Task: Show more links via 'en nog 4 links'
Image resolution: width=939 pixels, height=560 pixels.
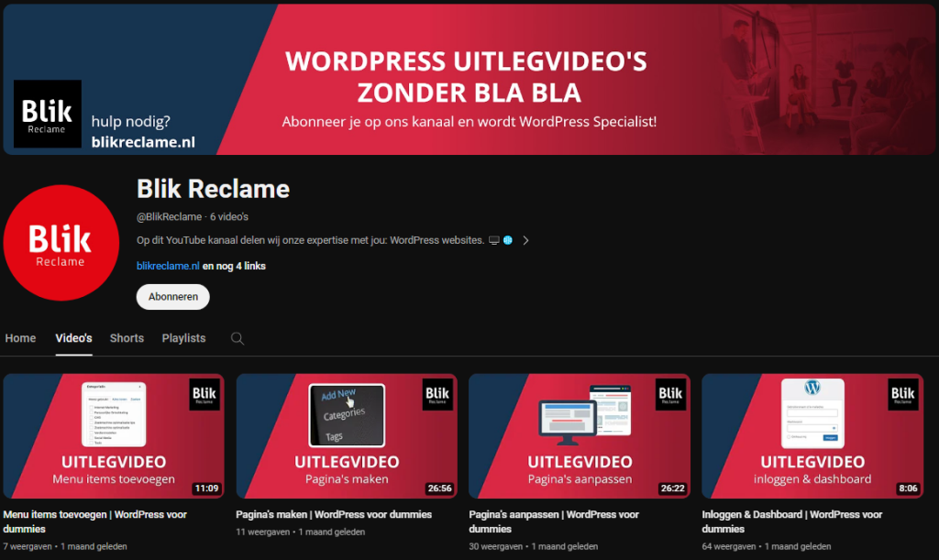Action: [235, 266]
